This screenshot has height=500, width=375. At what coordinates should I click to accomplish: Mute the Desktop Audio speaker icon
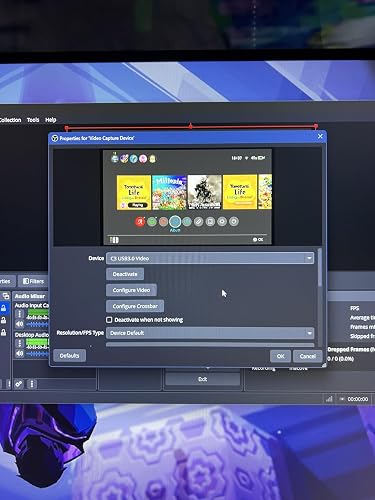[19, 353]
